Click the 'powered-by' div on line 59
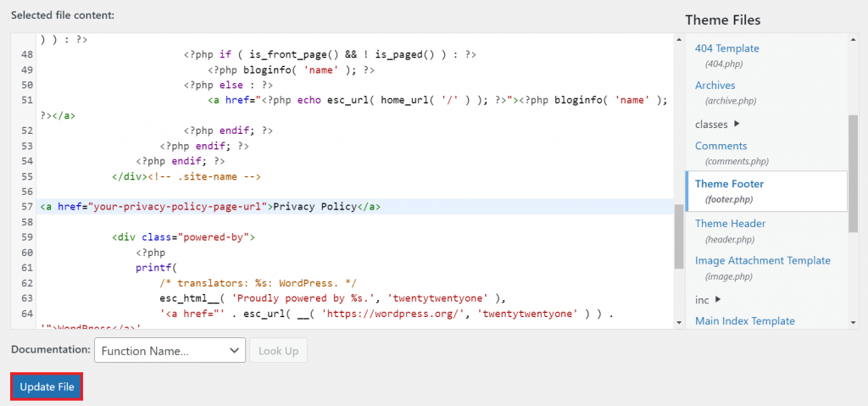Screen dimensions: 868x406 coord(183,237)
